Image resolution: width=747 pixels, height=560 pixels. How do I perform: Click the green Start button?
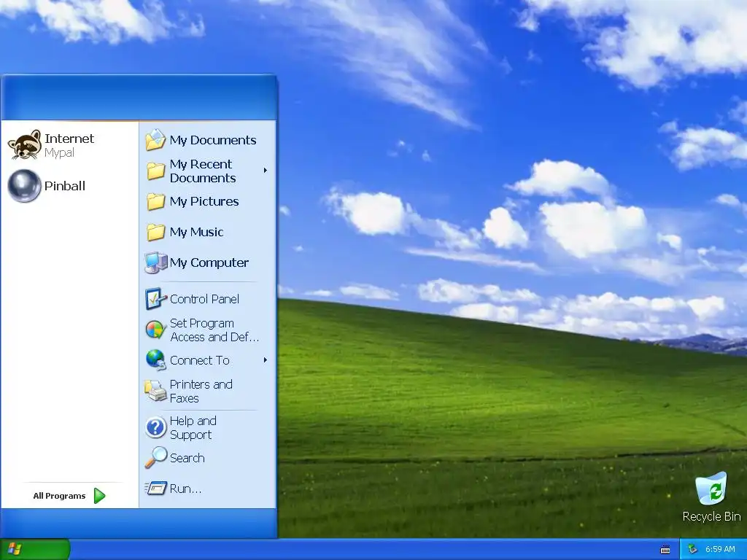pos(35,550)
